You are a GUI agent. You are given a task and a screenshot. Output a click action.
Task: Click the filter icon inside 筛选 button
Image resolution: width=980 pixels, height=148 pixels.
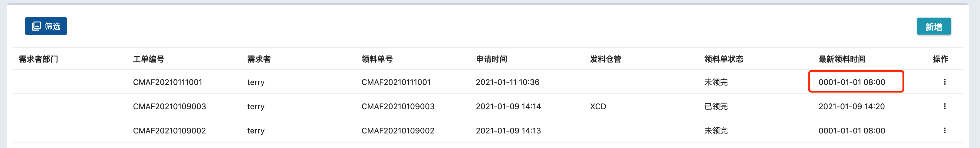coord(36,26)
